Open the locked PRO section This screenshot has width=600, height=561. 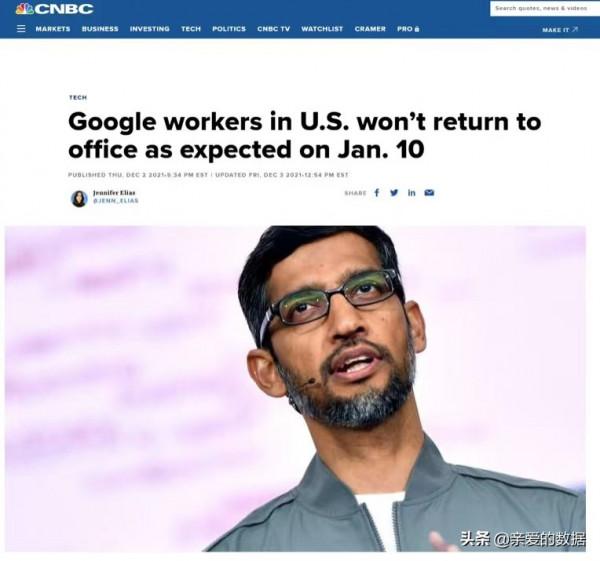(408, 29)
